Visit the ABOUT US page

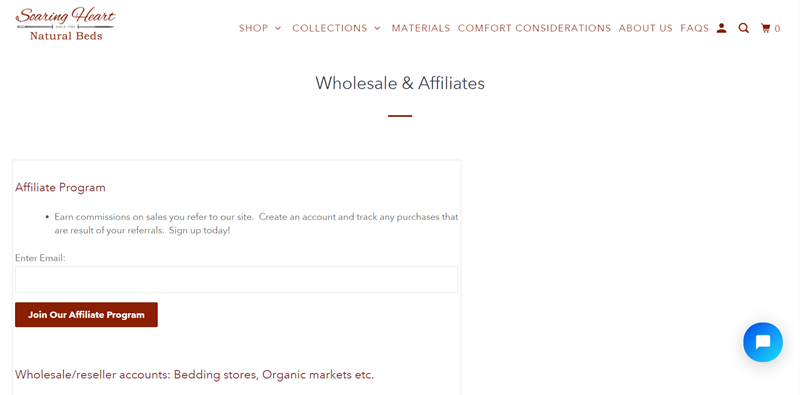645,29
